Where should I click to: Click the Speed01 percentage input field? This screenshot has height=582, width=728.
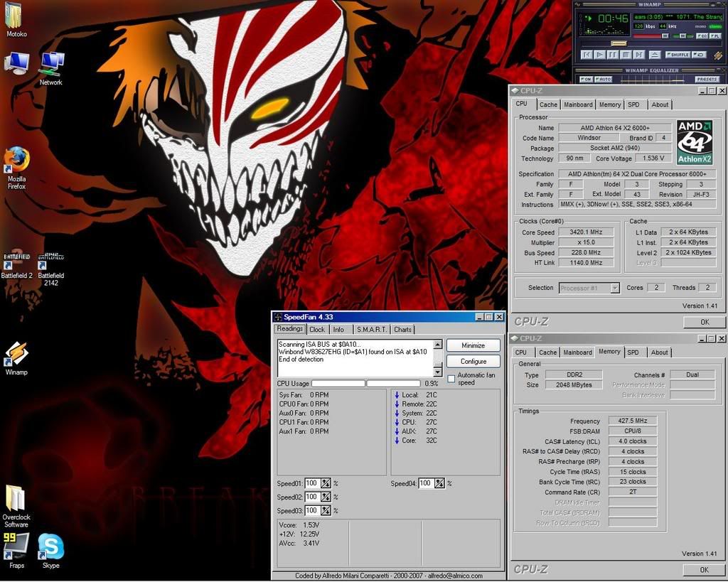coord(313,484)
